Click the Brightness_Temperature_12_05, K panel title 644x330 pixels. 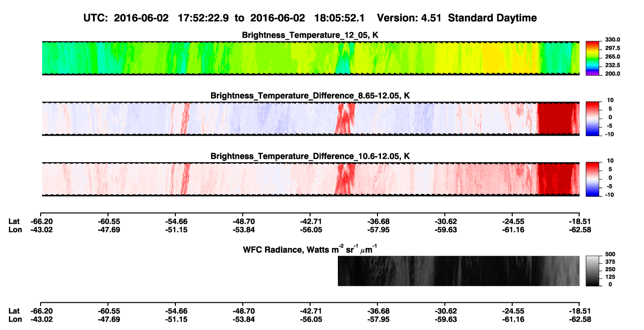click(311, 35)
